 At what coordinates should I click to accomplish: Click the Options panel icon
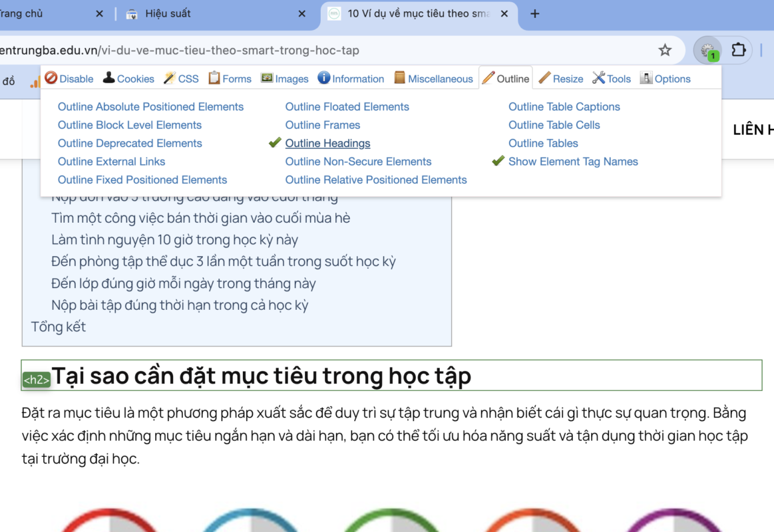coord(646,77)
